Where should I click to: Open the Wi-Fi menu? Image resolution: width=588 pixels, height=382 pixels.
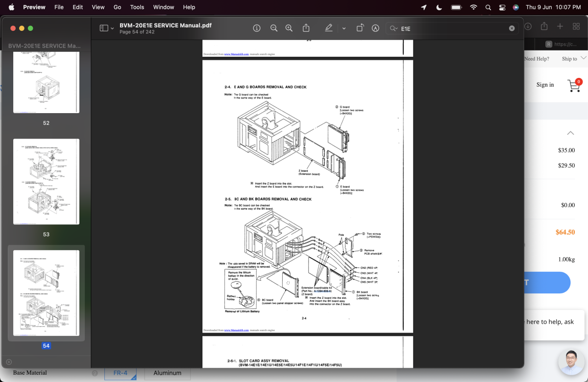pos(473,7)
